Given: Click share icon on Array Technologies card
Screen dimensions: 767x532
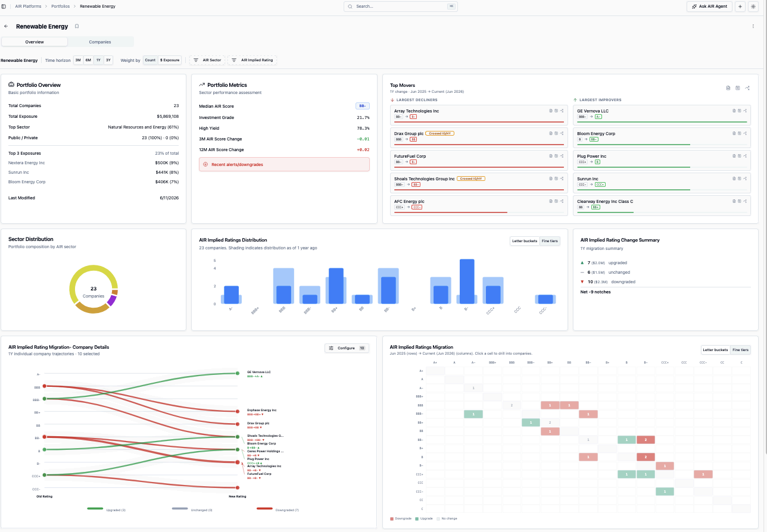Looking at the screenshot, I should [x=562, y=111].
